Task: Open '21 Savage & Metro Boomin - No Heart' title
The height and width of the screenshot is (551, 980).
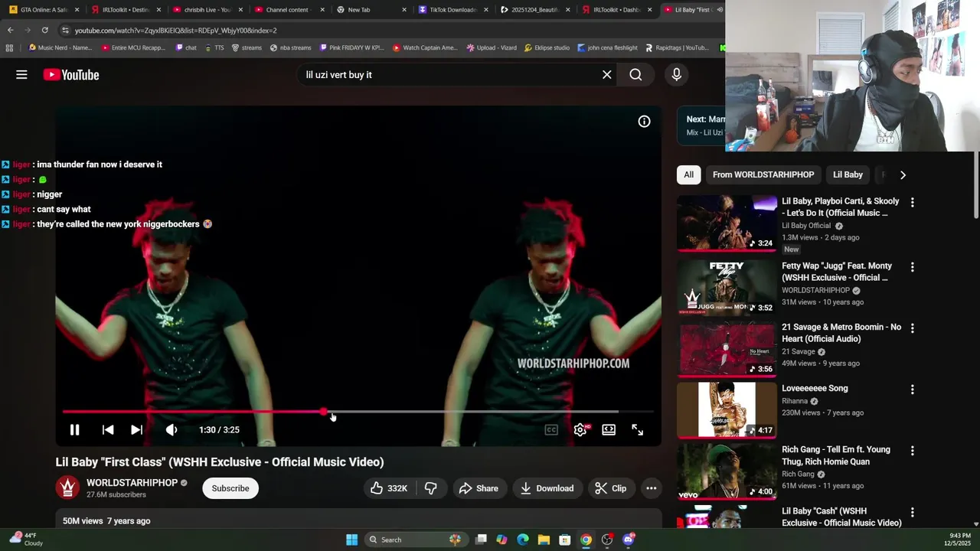Action: pyautogui.click(x=841, y=333)
